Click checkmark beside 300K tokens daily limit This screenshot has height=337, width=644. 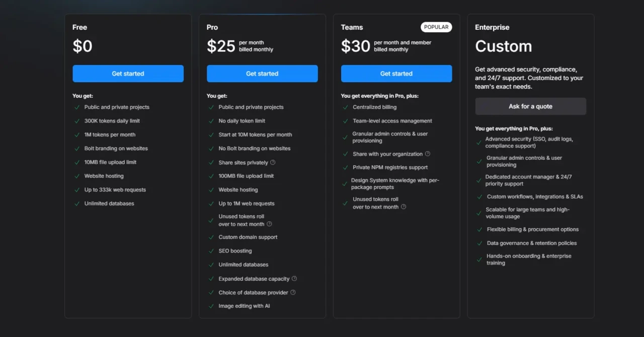[77, 121]
